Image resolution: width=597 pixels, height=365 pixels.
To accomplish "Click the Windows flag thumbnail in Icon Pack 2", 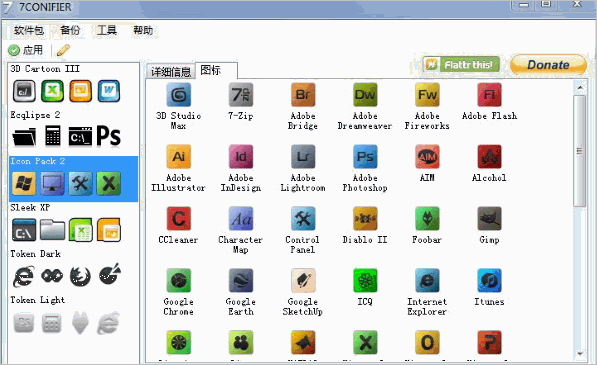I will click(x=24, y=183).
